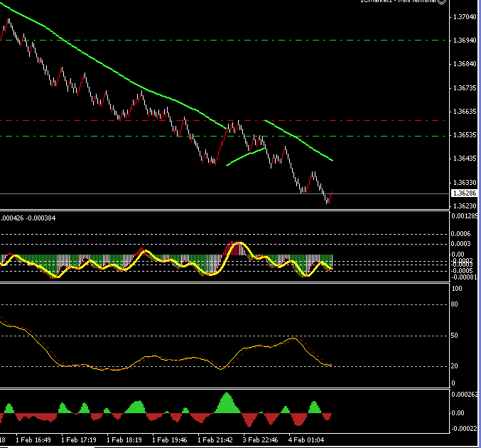
Task: Click price scale value 1.36840
Action: (x=465, y=64)
